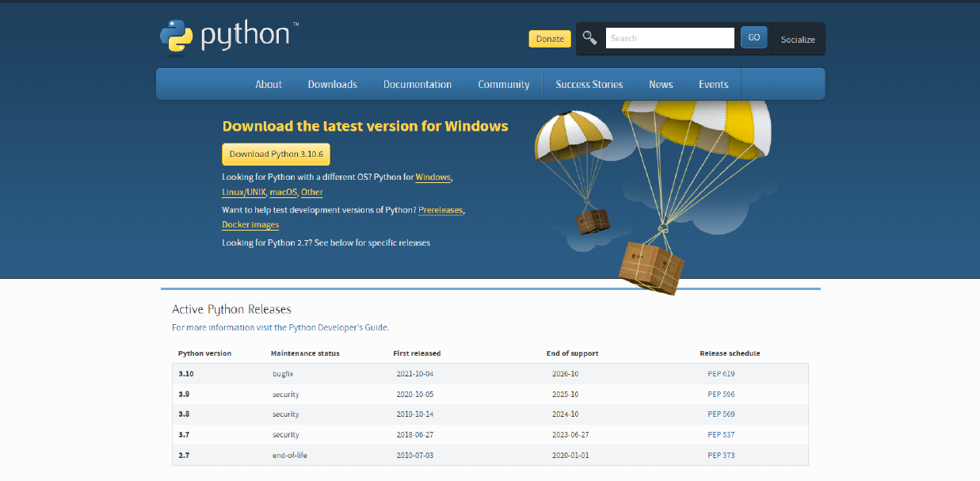Follow the Linux/UNIX download link
This screenshot has width=980, height=481.
point(244,193)
